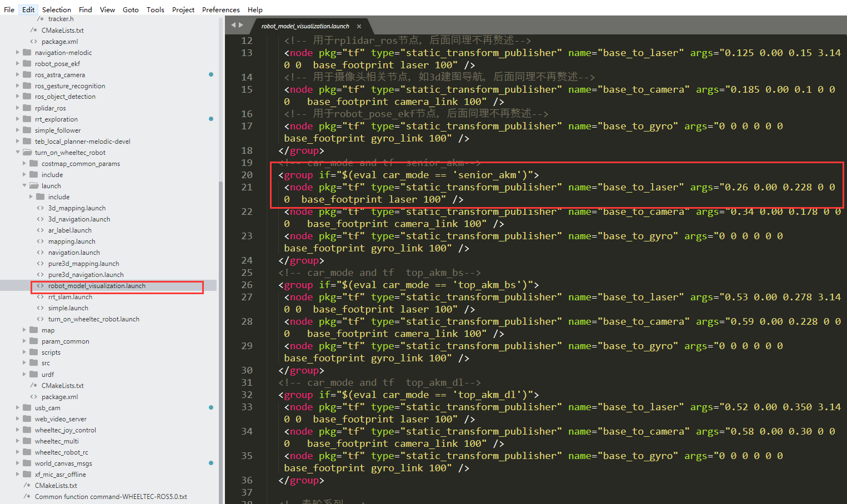Expand the navigation-melodic folder

[18, 52]
